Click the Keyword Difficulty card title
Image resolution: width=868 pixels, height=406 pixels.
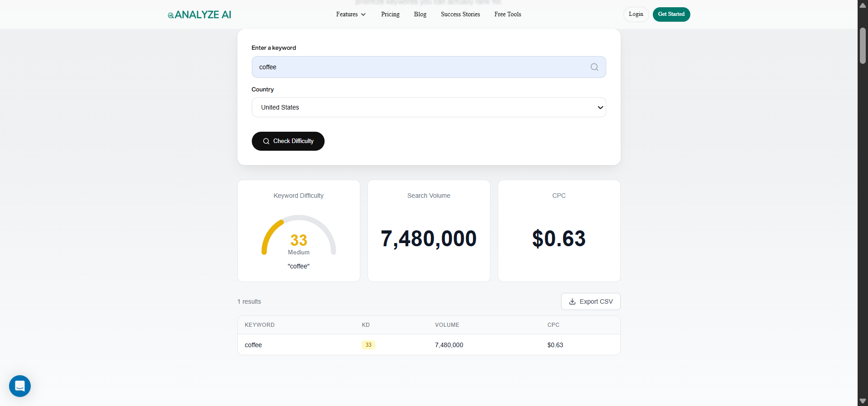[x=298, y=196]
